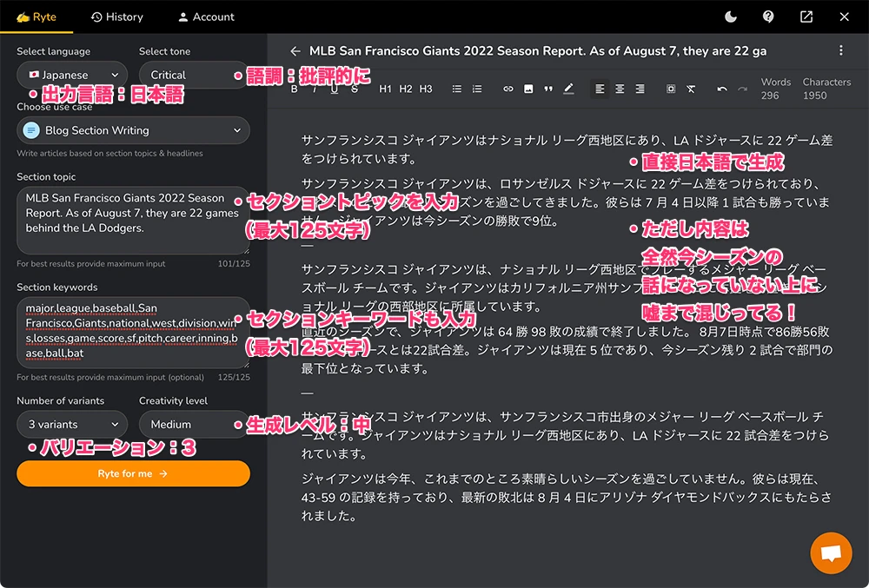
Task: Insert an image into the editor
Action: 528,89
